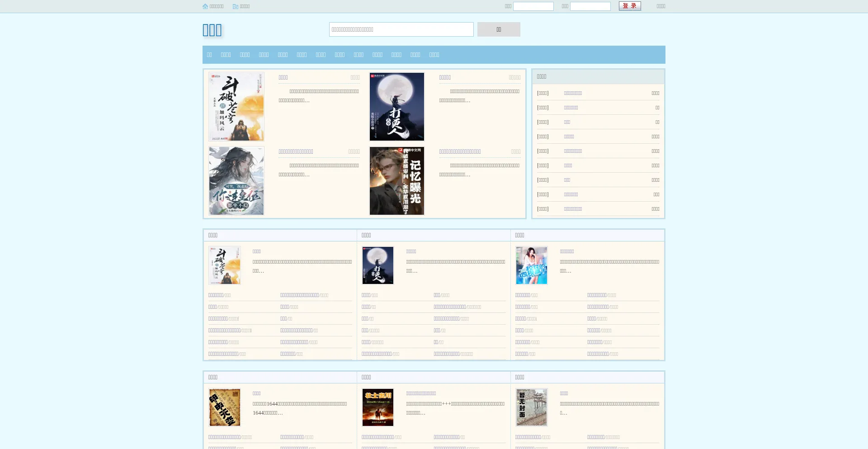Open large 斗破苍穹 book cover
Viewport: 868px width, 449px height.
point(236,107)
